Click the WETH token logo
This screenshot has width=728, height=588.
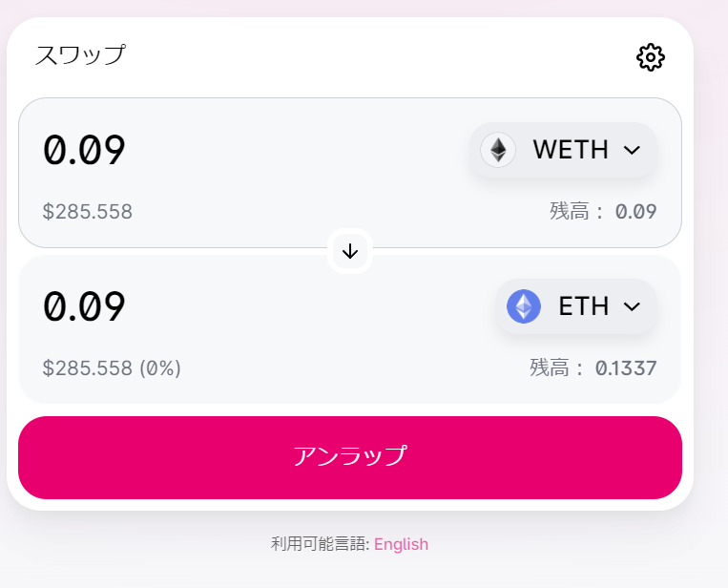pyautogui.click(x=498, y=150)
